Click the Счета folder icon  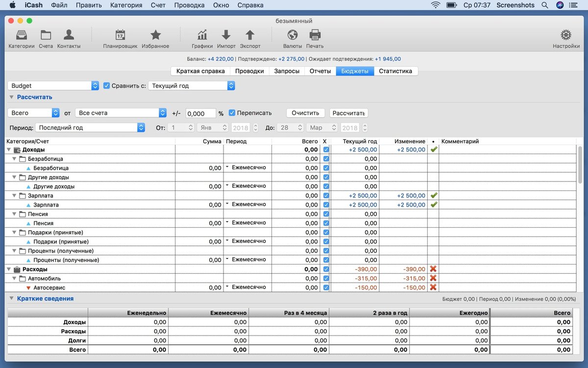[46, 36]
